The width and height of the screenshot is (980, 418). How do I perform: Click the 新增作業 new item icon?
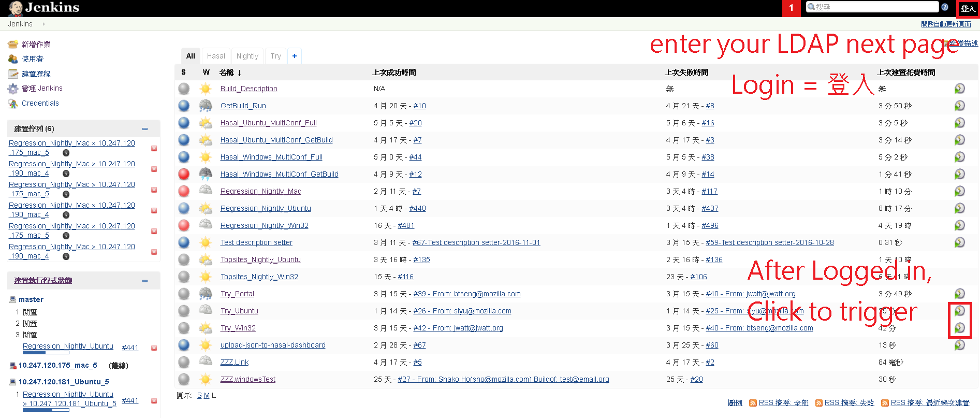click(13, 45)
